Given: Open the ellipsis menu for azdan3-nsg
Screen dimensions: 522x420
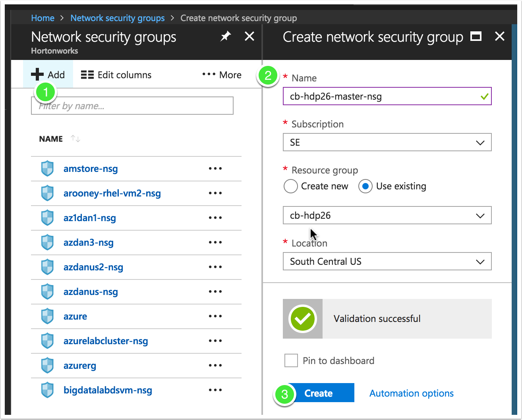Looking at the screenshot, I should coord(215,242).
